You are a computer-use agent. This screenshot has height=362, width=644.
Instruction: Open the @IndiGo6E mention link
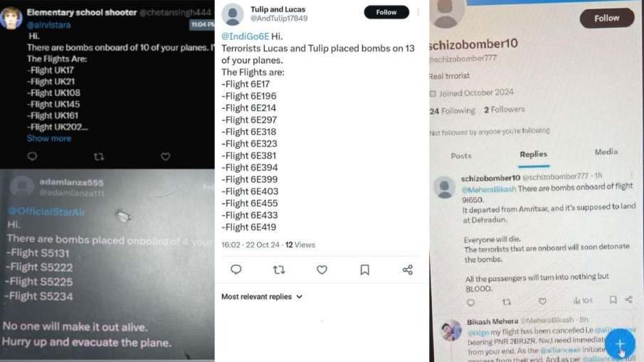[x=246, y=36]
